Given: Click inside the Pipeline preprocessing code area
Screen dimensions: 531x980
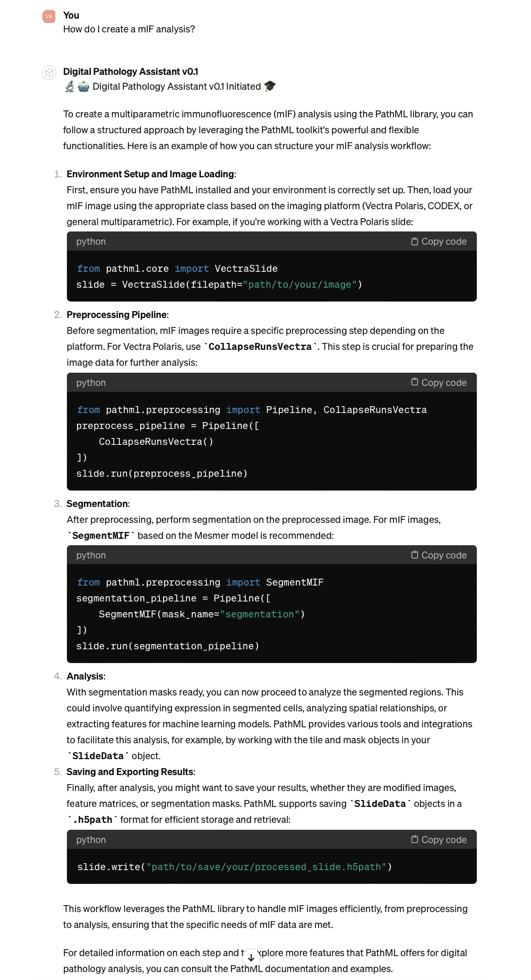Looking at the screenshot, I should point(272,441).
